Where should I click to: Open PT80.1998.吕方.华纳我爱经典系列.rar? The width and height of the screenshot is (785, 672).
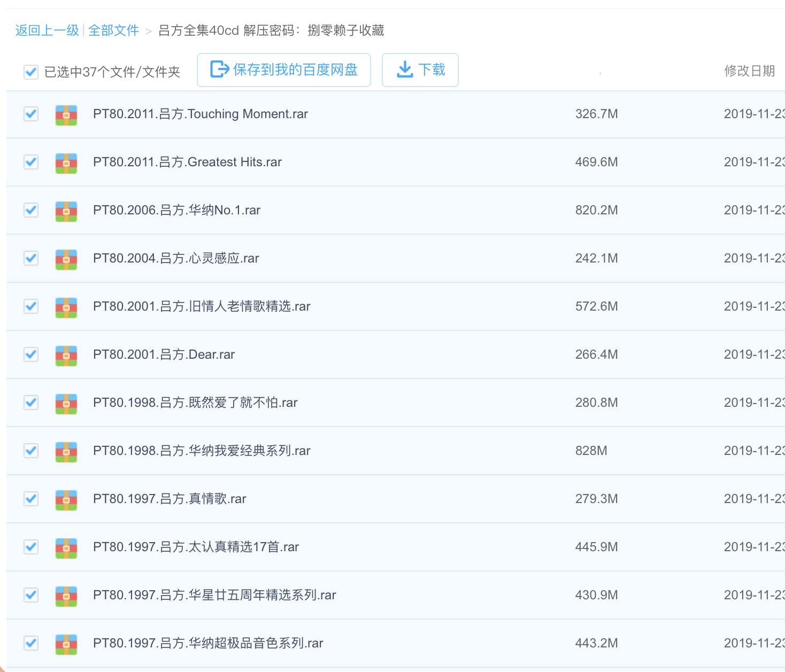[202, 451]
